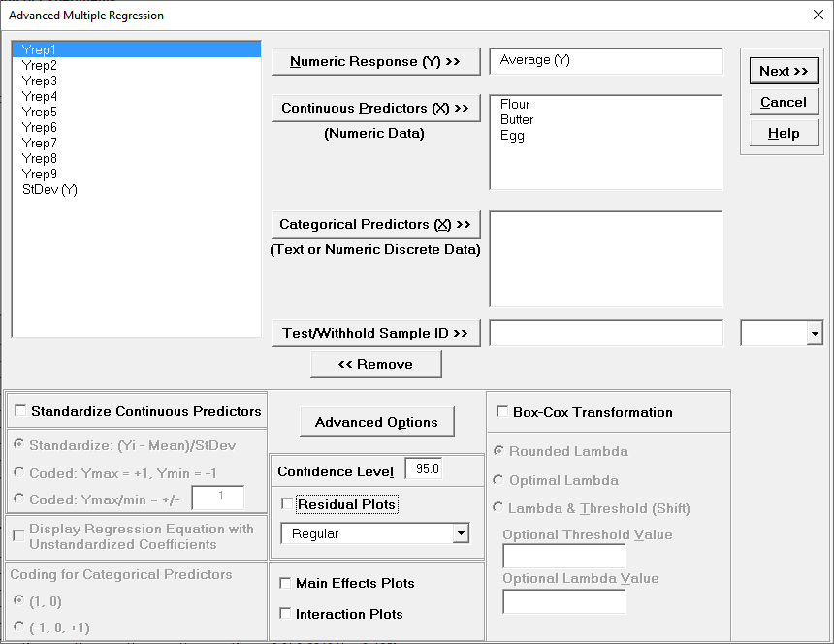The image size is (834, 644).
Task: Open the Regular residual plots dropdown
Action: point(462,534)
